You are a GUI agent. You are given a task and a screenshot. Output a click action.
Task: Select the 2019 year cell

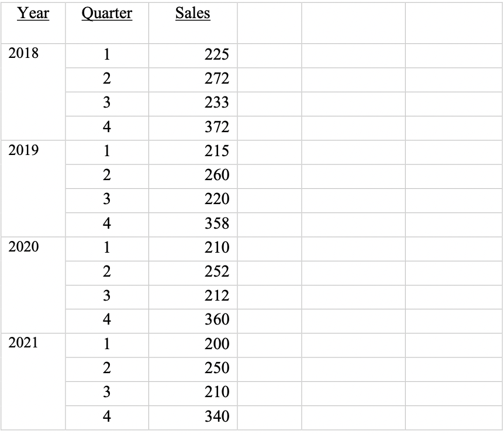[x=23, y=150]
